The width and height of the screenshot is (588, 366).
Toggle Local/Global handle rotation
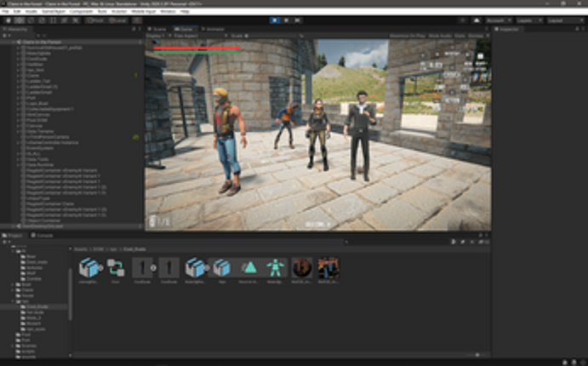coord(117,20)
